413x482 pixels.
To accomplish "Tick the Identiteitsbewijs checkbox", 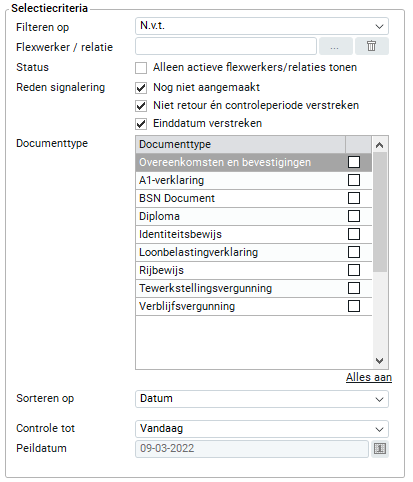I will point(354,234).
